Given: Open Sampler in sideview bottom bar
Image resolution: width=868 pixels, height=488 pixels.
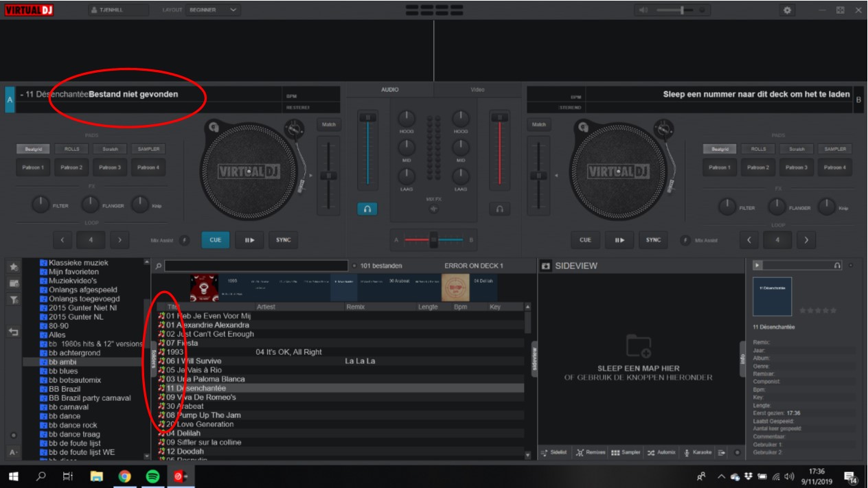Looking at the screenshot, I should pos(626,453).
